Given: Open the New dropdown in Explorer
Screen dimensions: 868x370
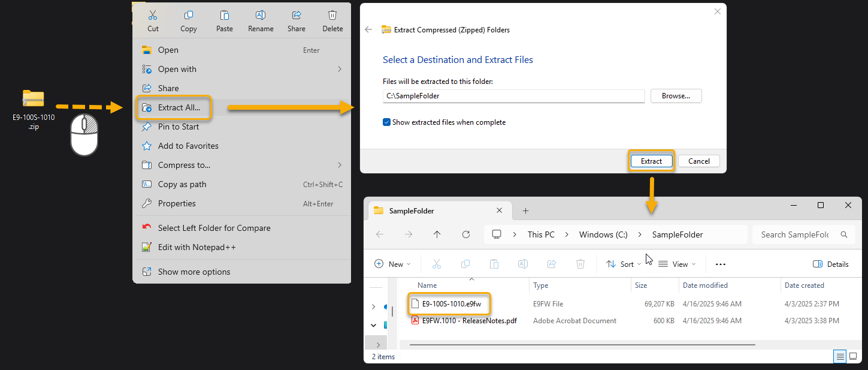Looking at the screenshot, I should (x=392, y=264).
